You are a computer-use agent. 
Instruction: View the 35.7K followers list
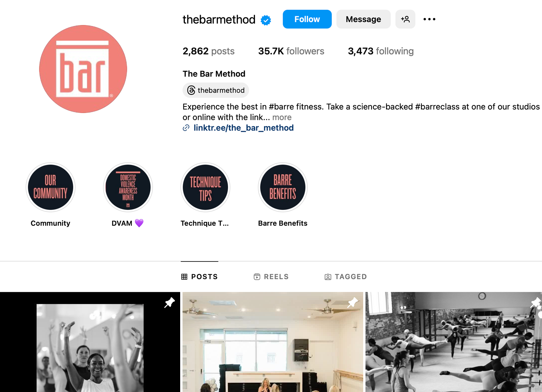(291, 51)
